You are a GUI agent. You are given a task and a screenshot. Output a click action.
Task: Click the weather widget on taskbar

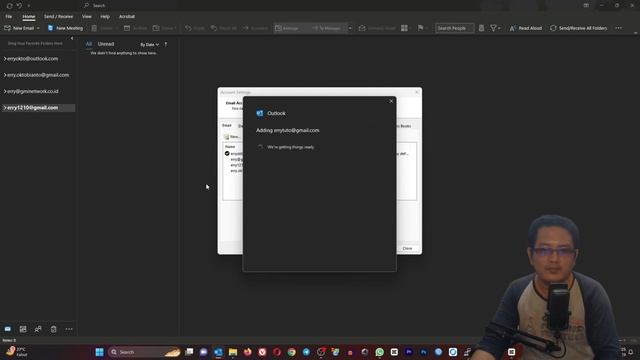(16, 352)
